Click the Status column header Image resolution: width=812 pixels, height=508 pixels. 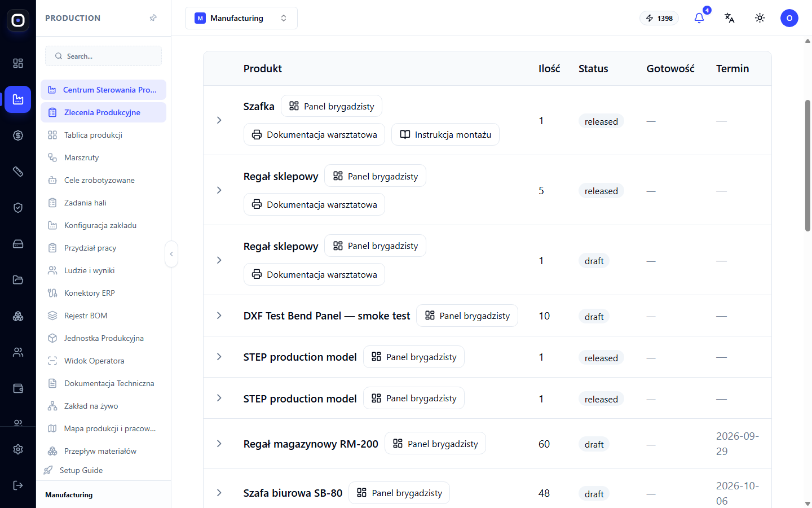[x=593, y=68]
